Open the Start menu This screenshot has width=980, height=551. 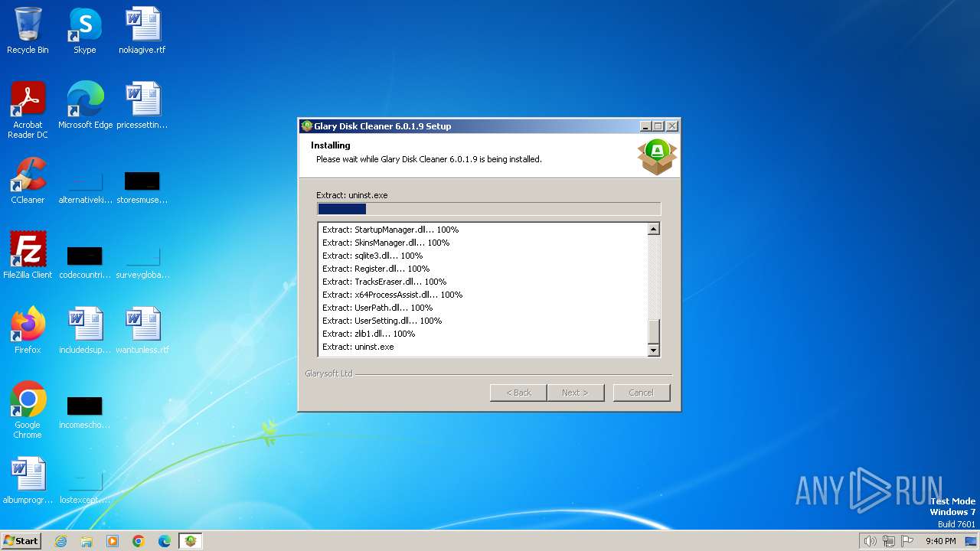[21, 541]
